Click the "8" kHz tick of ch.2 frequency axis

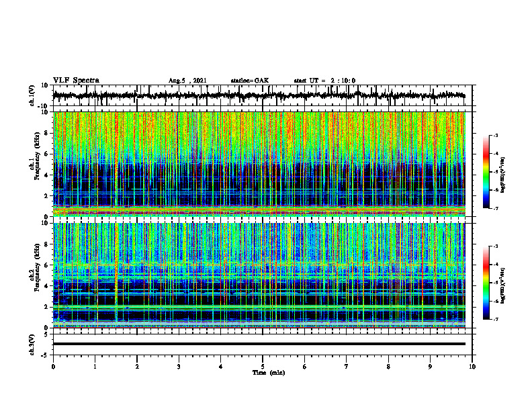pyautogui.click(x=46, y=244)
